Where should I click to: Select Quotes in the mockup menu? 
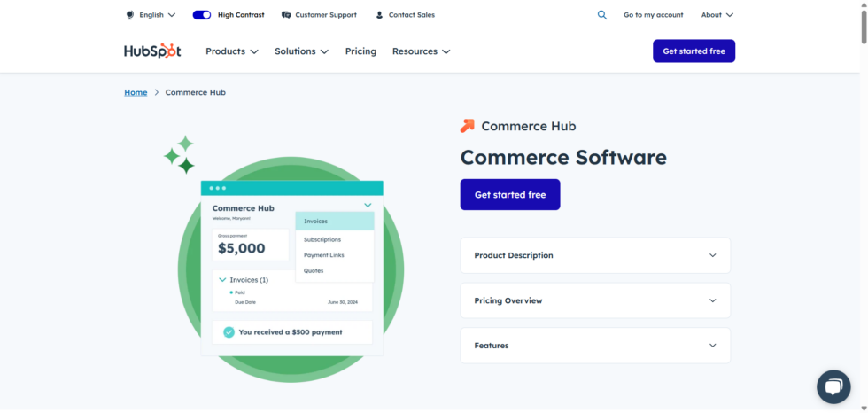pos(314,270)
